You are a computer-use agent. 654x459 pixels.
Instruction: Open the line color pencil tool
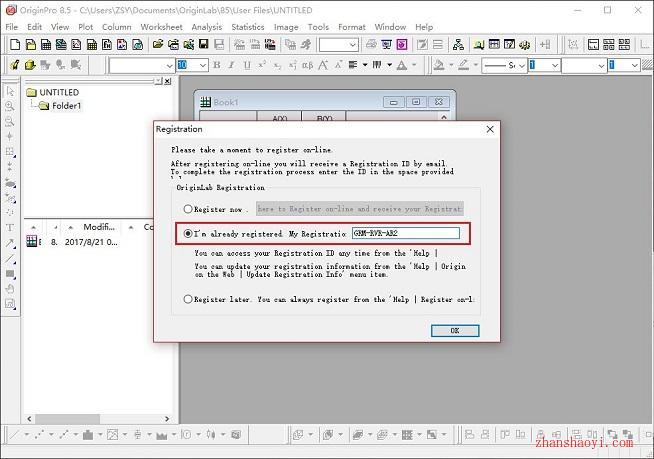tap(463, 65)
